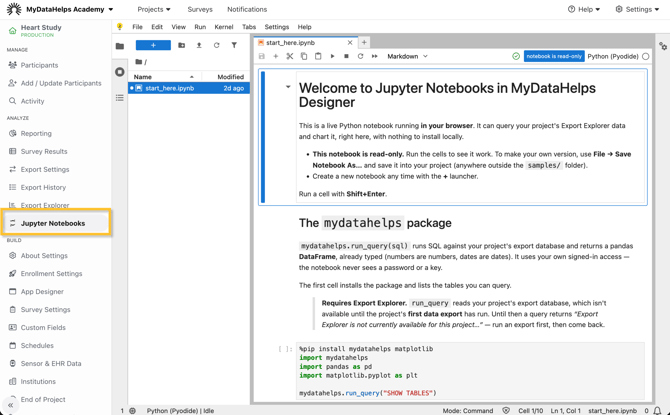Viewport: 670px width, 415px height.
Task: Sort files by Modified column header
Action: click(227, 77)
